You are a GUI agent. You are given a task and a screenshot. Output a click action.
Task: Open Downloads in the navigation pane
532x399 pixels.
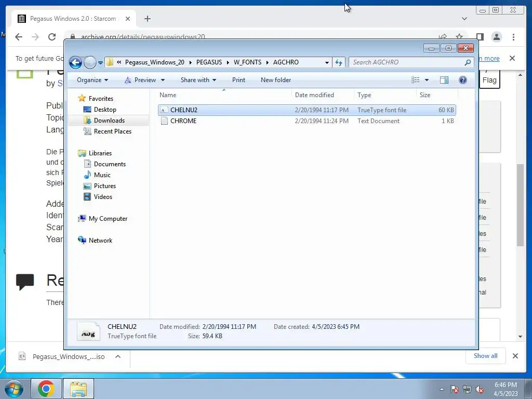click(x=109, y=121)
